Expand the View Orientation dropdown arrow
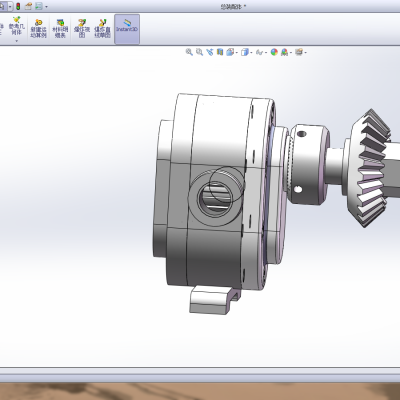 (236, 52)
